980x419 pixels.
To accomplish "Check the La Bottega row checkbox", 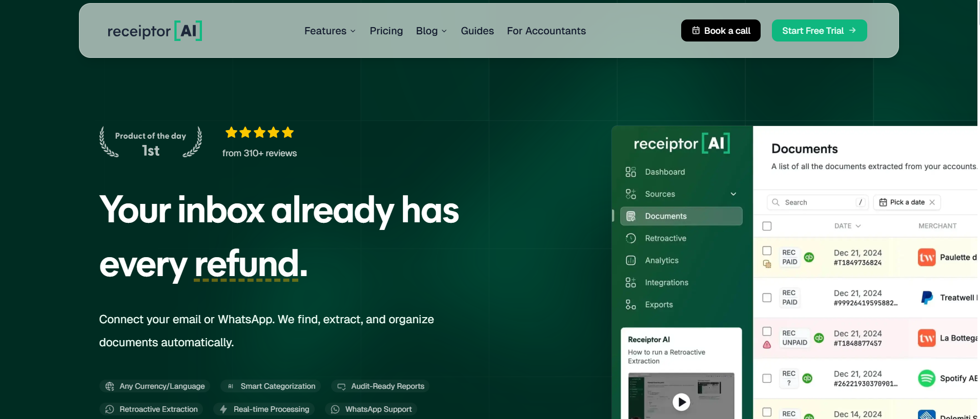I will (x=767, y=331).
